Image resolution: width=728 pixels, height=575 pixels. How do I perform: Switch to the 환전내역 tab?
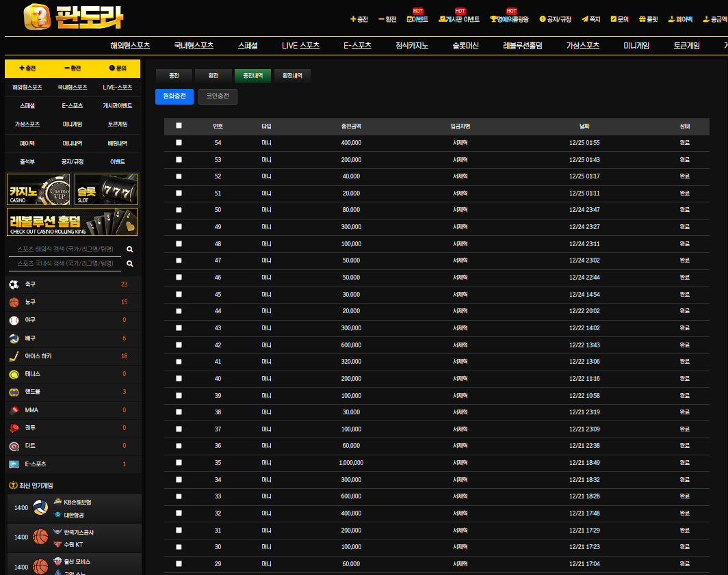tap(292, 76)
